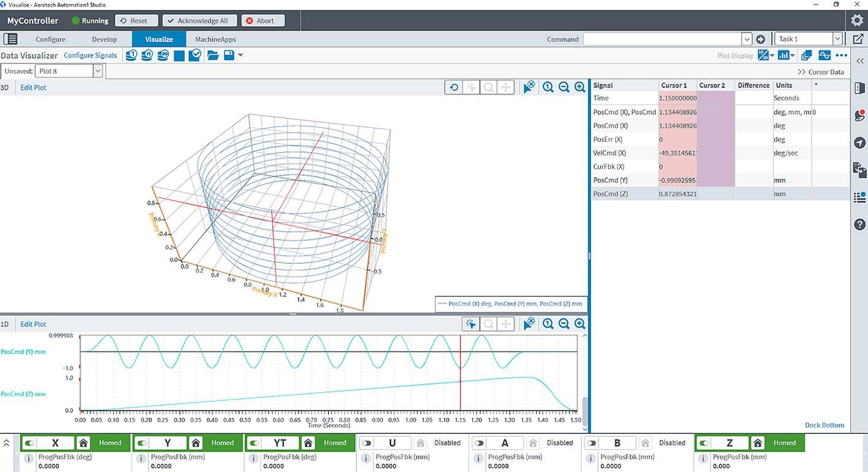Select 3D plot cursor tool
This screenshot has width=868, height=472.
471,87
